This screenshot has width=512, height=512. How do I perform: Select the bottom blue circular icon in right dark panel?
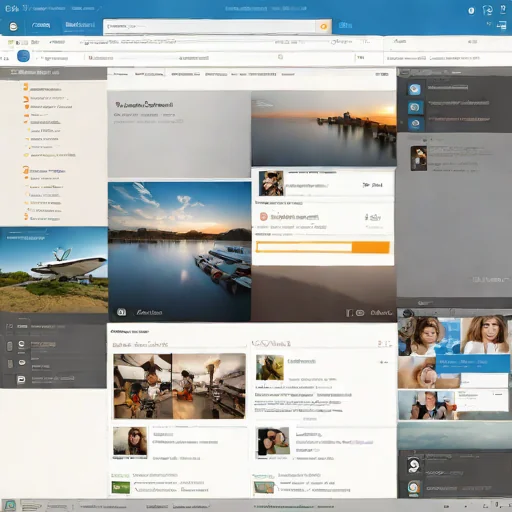click(415, 123)
